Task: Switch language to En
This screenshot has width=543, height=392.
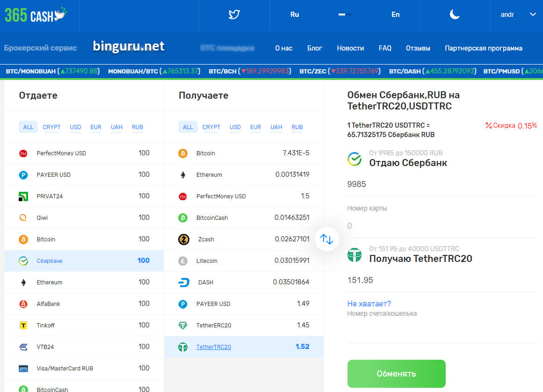Action: point(396,15)
